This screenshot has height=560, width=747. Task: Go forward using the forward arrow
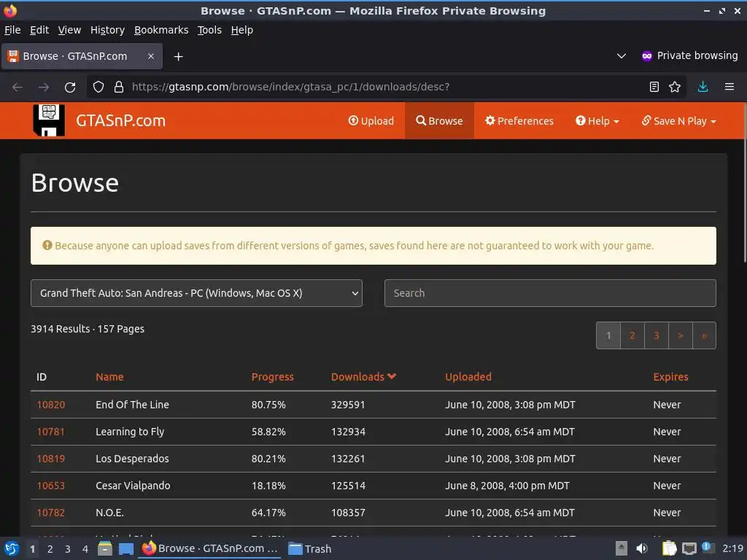(x=44, y=87)
